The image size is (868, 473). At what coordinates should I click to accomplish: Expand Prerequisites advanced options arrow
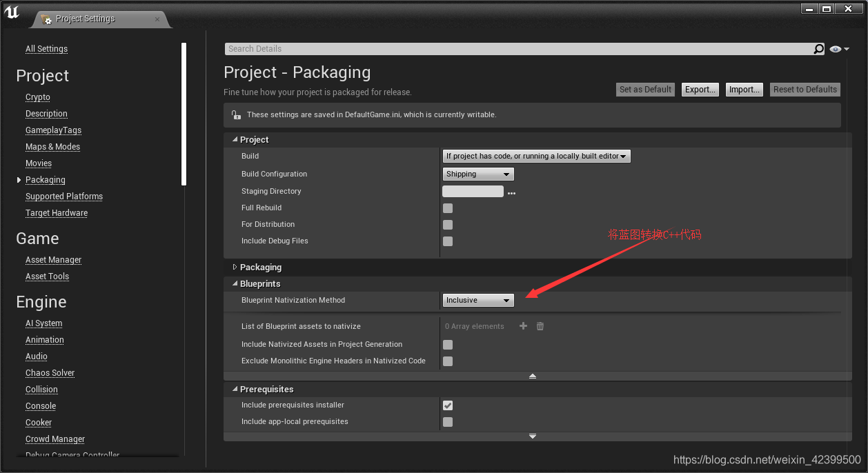pos(533,436)
